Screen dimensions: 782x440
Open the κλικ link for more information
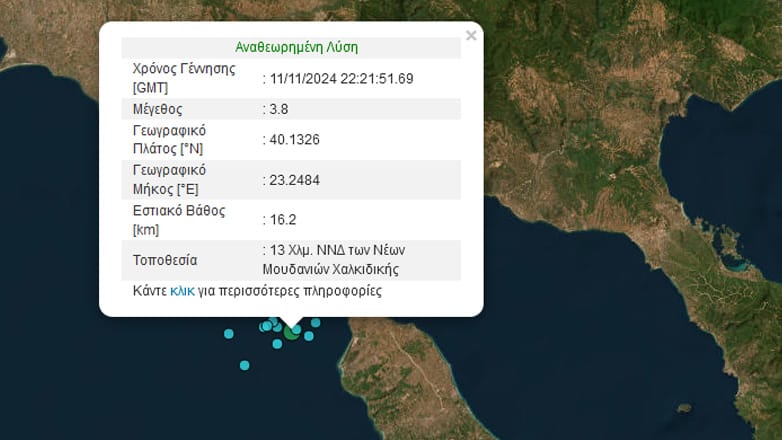point(182,291)
